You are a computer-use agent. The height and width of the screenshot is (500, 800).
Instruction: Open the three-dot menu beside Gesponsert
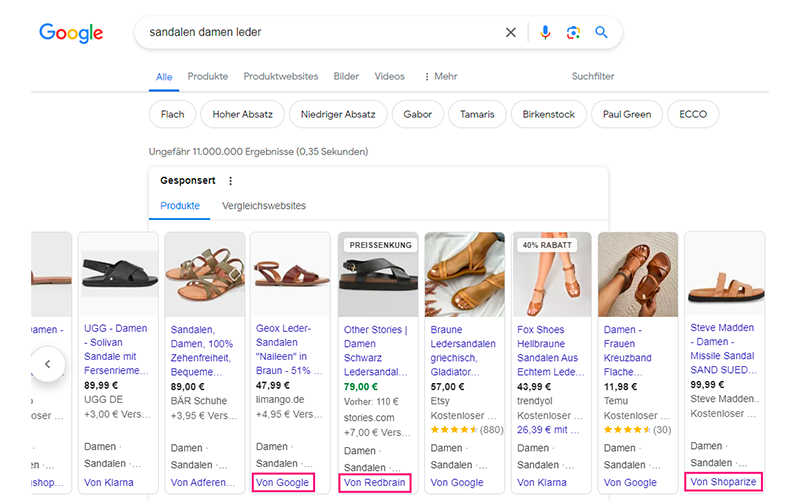[x=231, y=181]
